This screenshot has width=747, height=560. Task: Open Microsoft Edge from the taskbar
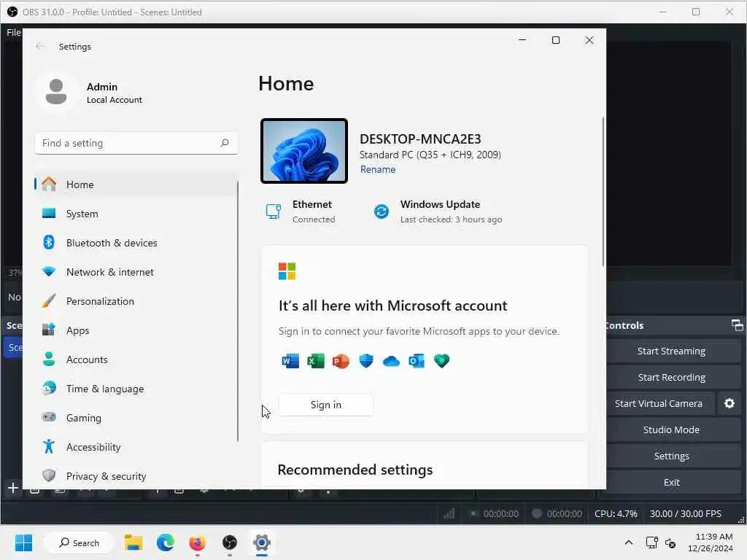(166, 542)
